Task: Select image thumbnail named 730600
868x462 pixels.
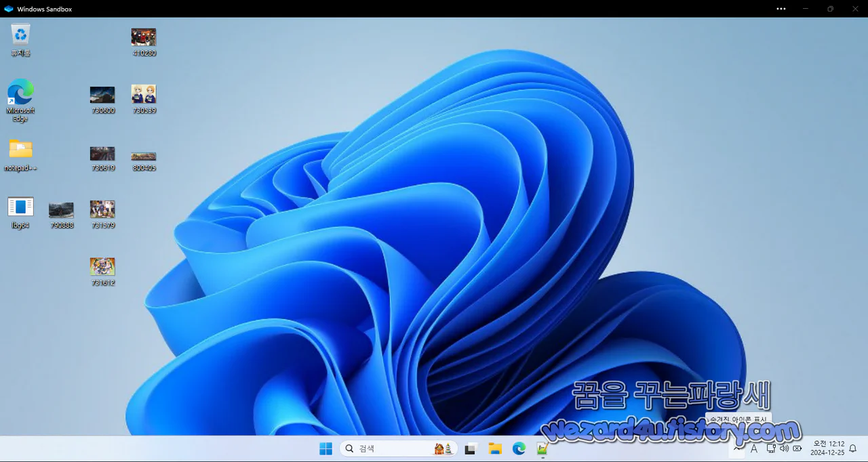Action: click(x=102, y=99)
